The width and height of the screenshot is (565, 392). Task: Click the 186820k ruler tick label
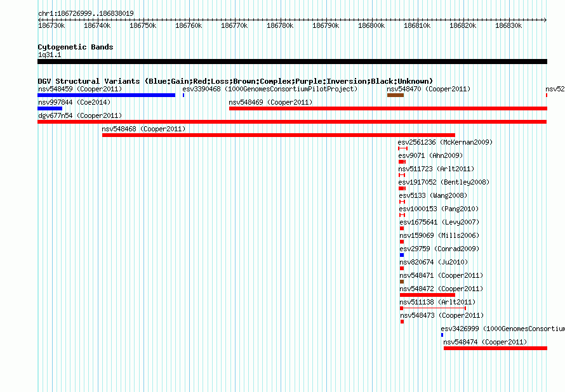click(463, 25)
